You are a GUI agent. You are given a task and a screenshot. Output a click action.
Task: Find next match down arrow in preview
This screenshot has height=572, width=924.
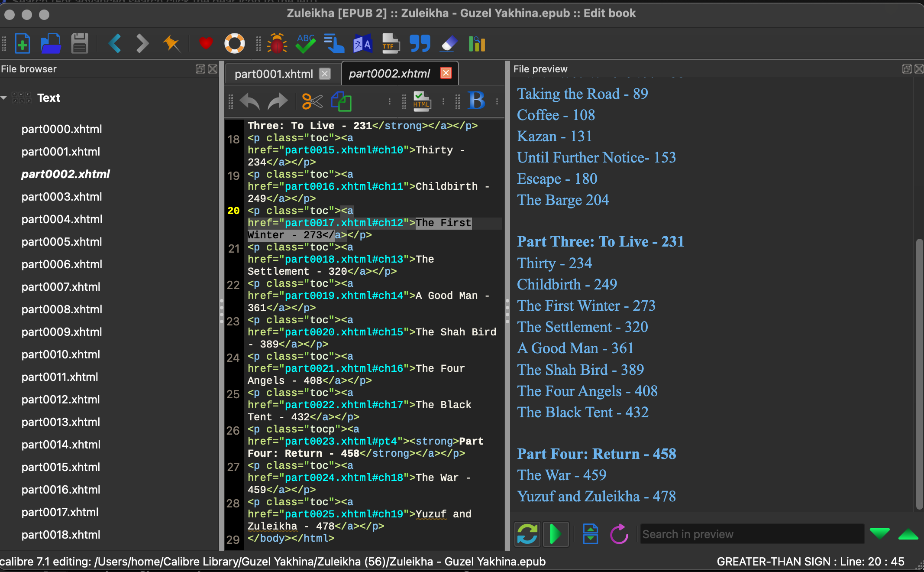point(879,534)
